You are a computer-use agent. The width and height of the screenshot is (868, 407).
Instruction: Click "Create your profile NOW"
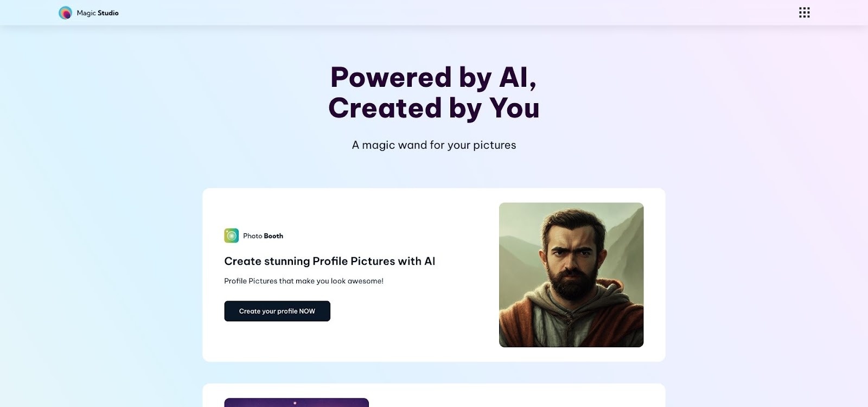pos(277,311)
